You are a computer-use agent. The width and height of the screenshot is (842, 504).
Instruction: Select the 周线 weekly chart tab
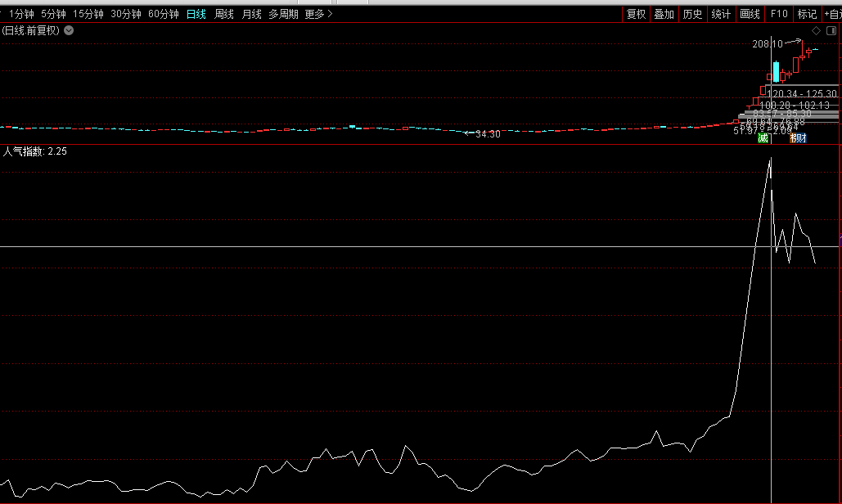[x=224, y=14]
